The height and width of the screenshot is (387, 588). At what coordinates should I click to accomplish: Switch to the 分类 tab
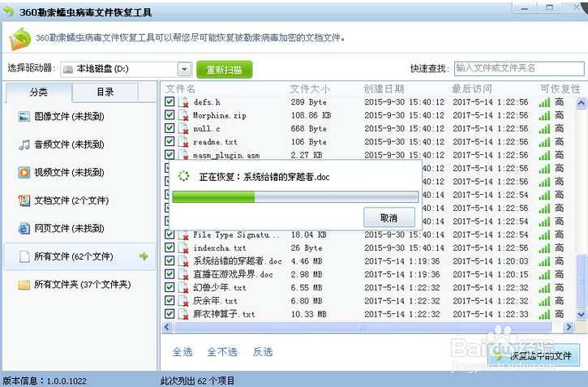(39, 92)
